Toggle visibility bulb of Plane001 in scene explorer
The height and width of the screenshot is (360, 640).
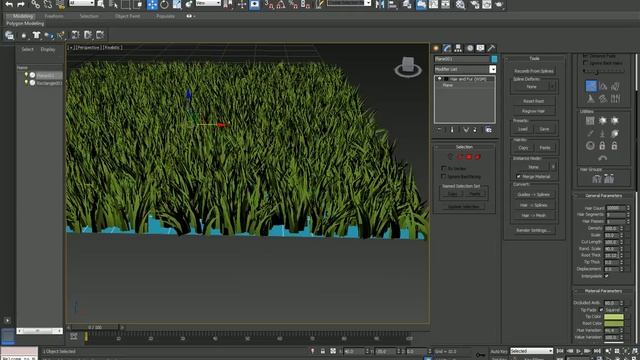pos(27,75)
